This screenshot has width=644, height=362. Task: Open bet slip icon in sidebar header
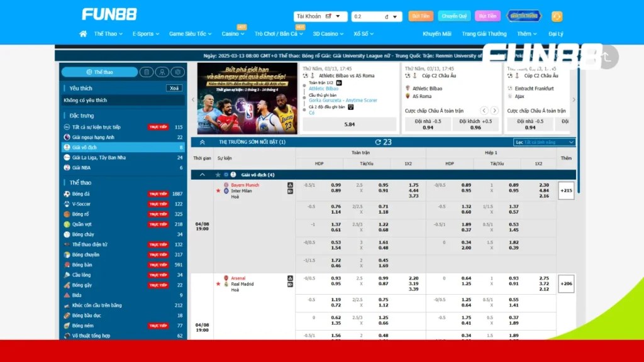pos(146,72)
